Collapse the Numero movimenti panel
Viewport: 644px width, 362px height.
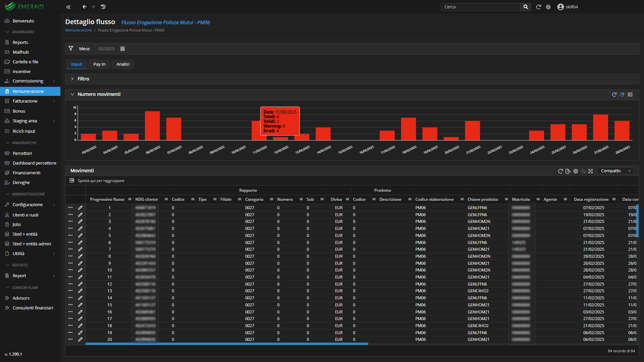coord(72,95)
